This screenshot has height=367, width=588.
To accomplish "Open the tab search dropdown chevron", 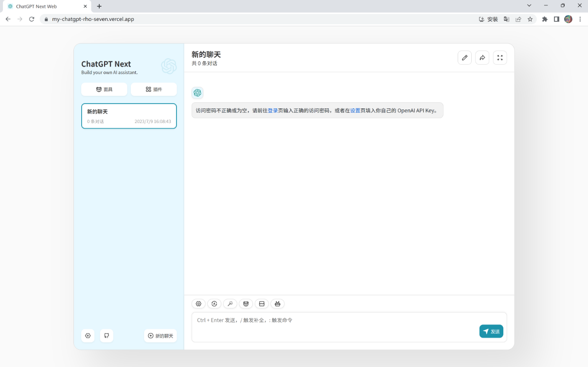I will pos(529,5).
